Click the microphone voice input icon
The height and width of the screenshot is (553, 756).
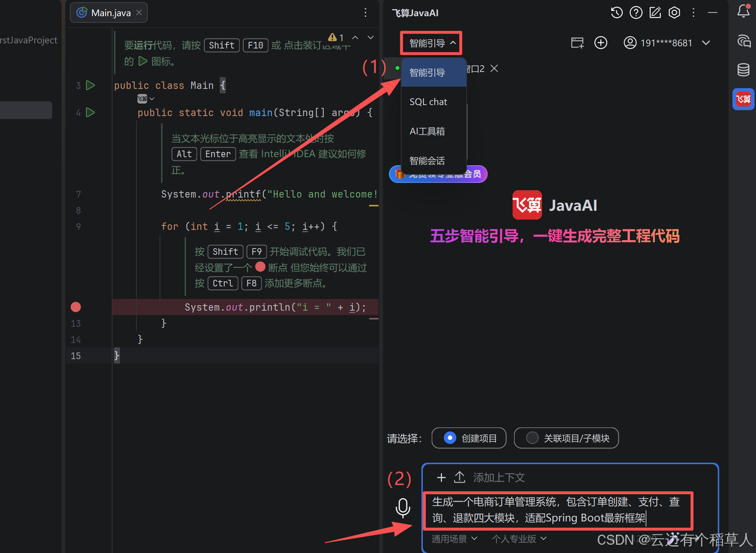pyautogui.click(x=403, y=508)
